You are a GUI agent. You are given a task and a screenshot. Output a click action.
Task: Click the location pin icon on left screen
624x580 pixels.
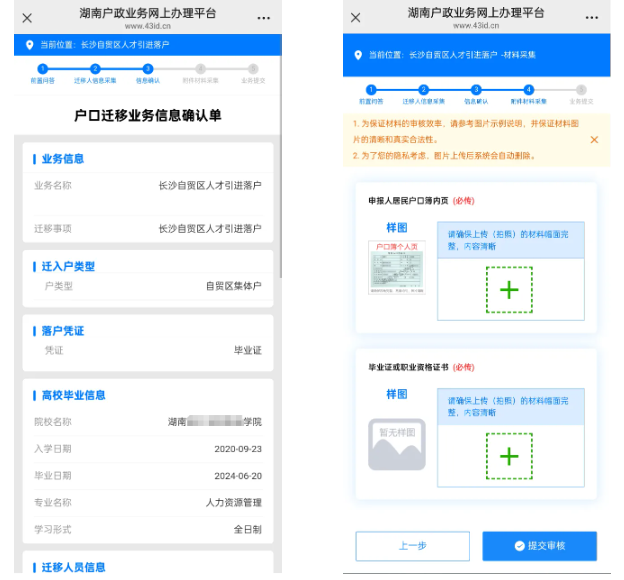(x=29, y=45)
